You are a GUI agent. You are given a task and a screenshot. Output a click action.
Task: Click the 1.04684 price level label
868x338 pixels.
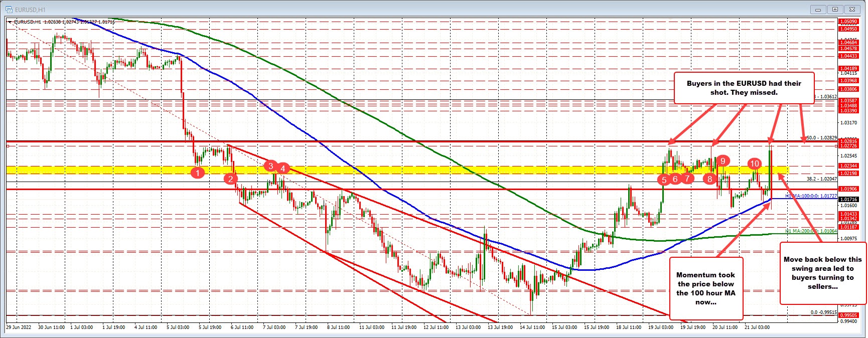[x=848, y=43]
